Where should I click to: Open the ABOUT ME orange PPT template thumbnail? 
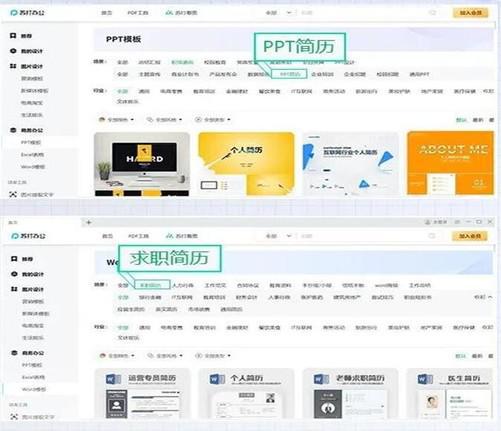tap(450, 163)
